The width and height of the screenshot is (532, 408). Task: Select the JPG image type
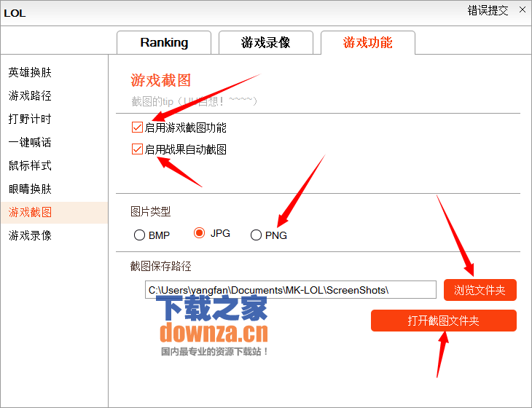[x=199, y=233]
